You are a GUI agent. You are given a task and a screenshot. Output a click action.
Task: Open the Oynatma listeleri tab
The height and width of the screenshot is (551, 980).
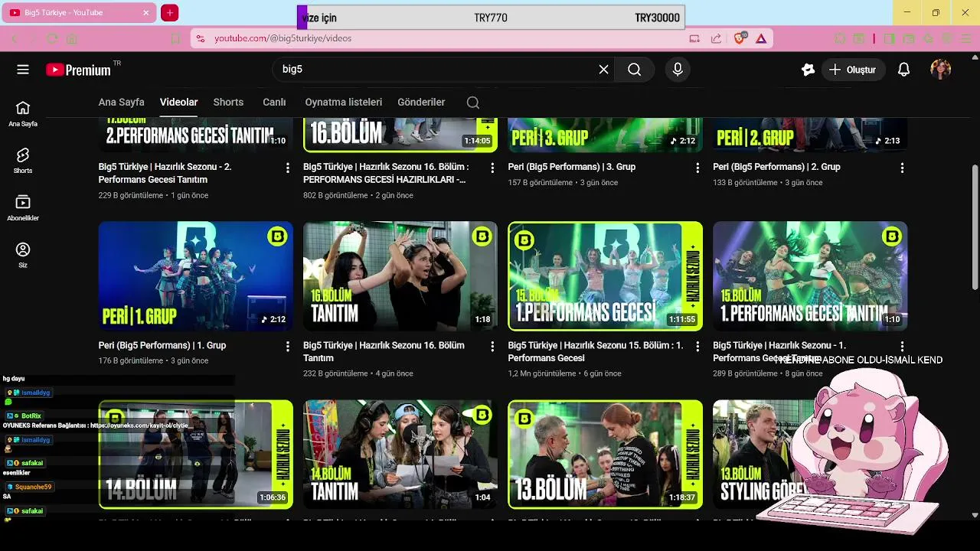pyautogui.click(x=343, y=103)
